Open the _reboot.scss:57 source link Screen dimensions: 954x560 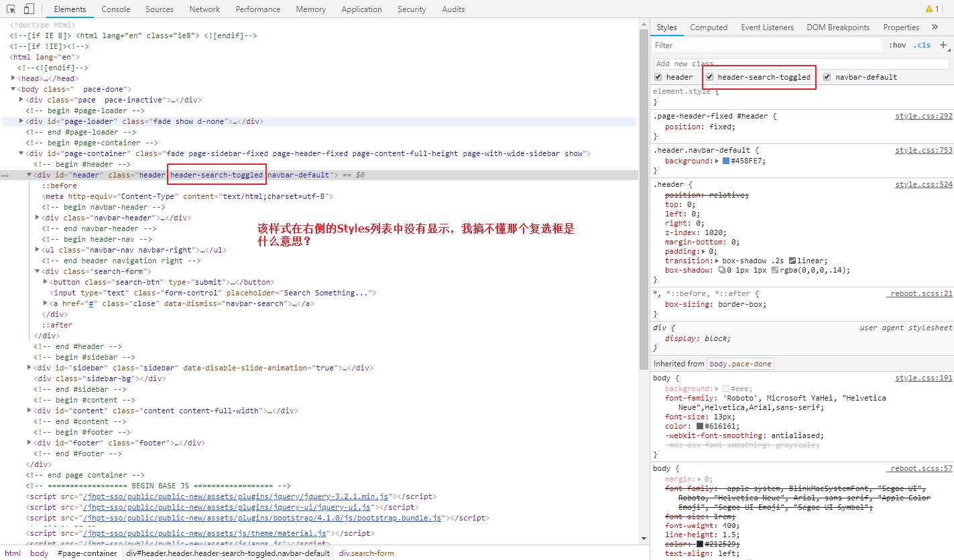(x=919, y=469)
